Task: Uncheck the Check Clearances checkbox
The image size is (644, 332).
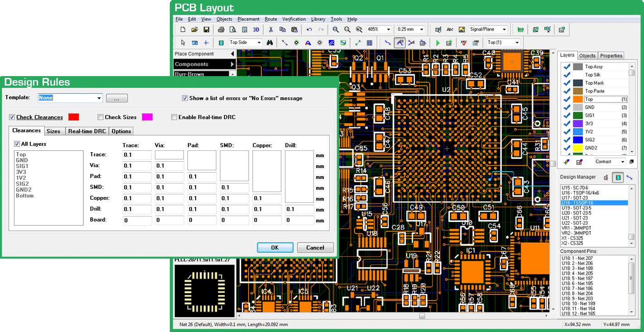Action: pyautogui.click(x=12, y=117)
